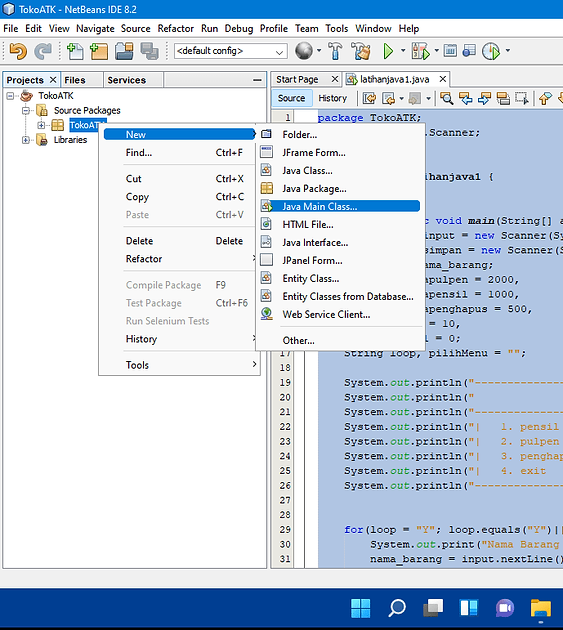Select Delete in the context menu
This screenshot has height=630, width=563.
(x=179, y=241)
